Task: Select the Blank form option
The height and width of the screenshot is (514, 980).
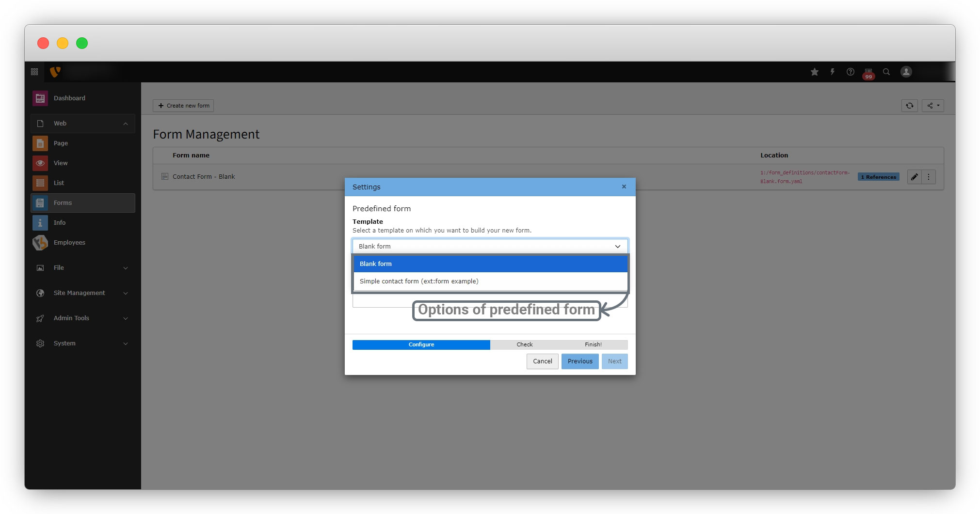Action: (490, 264)
